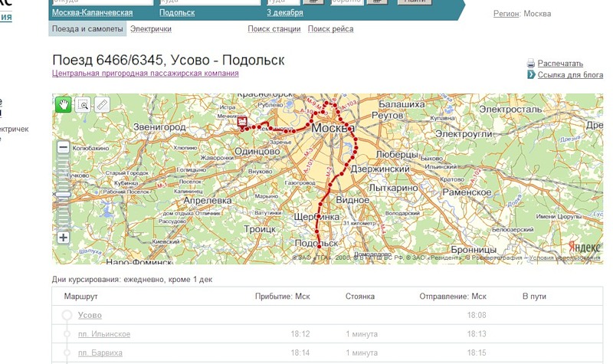The width and height of the screenshot is (613, 364).
Task: Click the Стоянка column header
Action: click(359, 297)
